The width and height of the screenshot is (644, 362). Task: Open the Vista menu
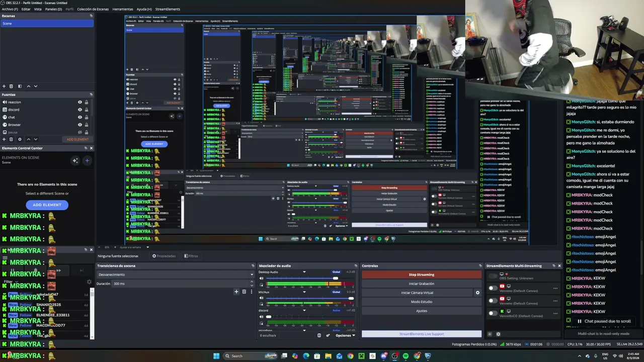38,9
